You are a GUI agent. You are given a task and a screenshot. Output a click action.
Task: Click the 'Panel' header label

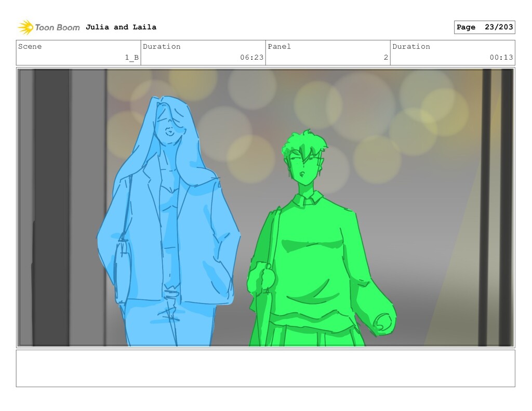279,46
